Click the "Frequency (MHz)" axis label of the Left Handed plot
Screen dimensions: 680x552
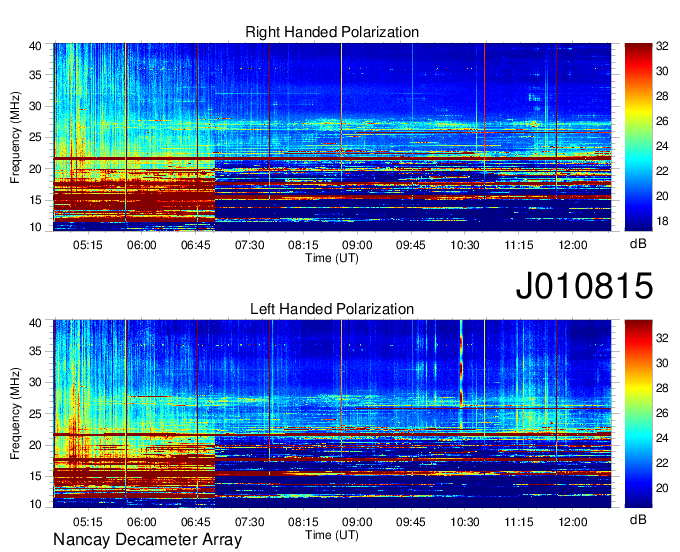point(15,414)
